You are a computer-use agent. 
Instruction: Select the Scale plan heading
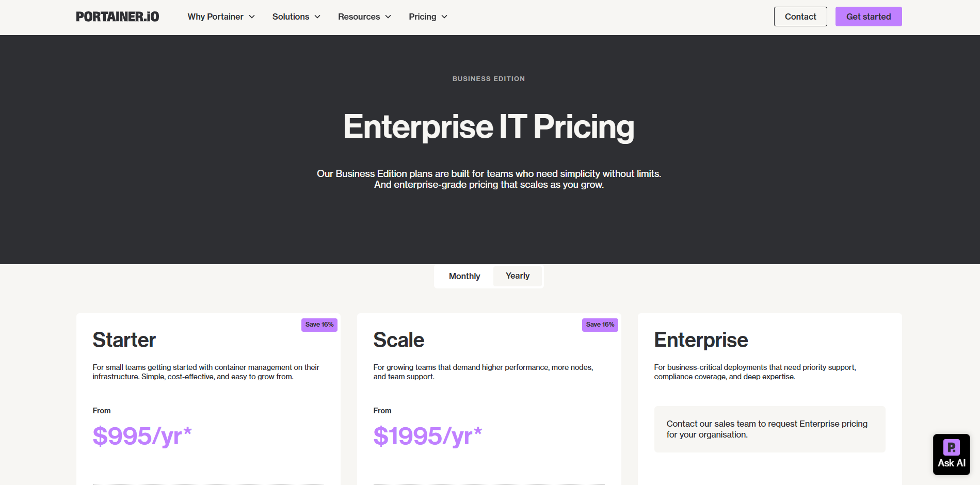point(398,340)
